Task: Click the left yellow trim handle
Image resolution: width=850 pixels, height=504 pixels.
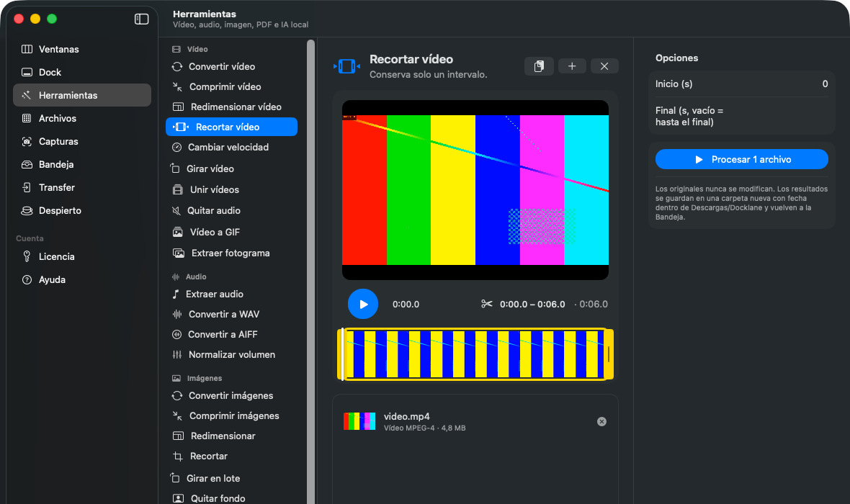Action: click(341, 354)
